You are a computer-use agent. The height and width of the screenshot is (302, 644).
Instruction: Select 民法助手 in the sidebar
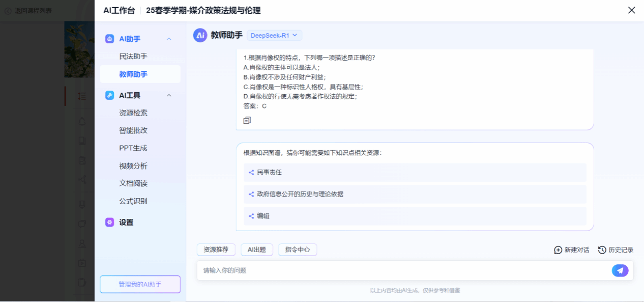pos(133,57)
